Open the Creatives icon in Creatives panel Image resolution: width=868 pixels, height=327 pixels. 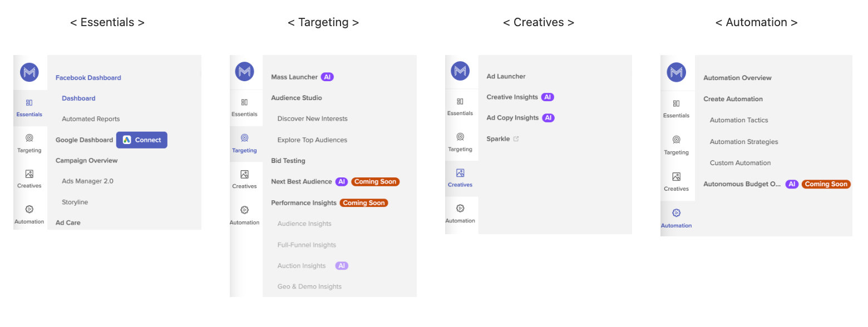[x=460, y=173]
